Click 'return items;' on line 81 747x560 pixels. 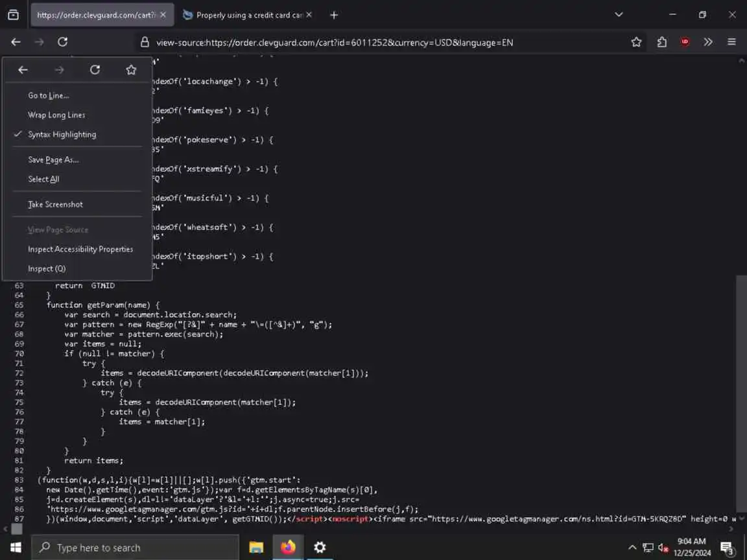(x=94, y=460)
